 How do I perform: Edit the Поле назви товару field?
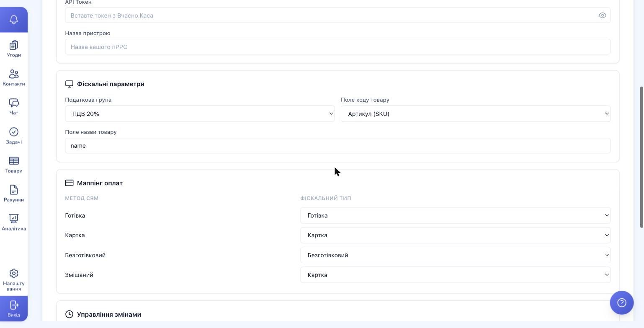[337, 146]
